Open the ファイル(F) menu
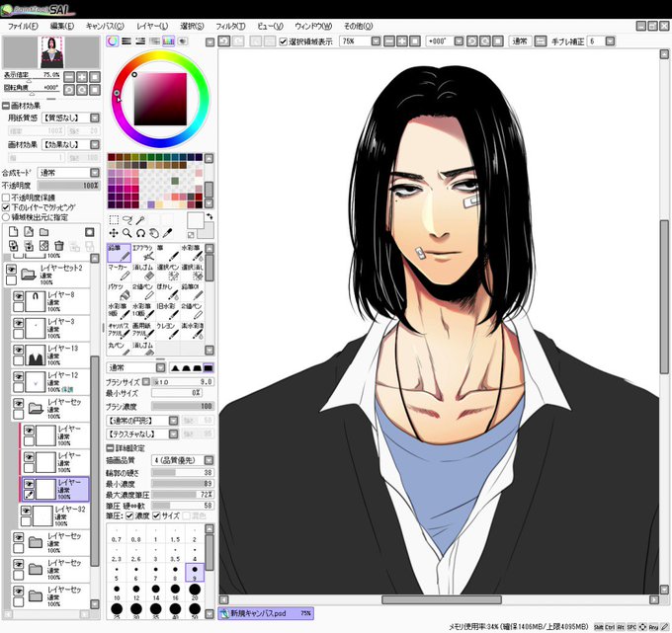 (23, 26)
